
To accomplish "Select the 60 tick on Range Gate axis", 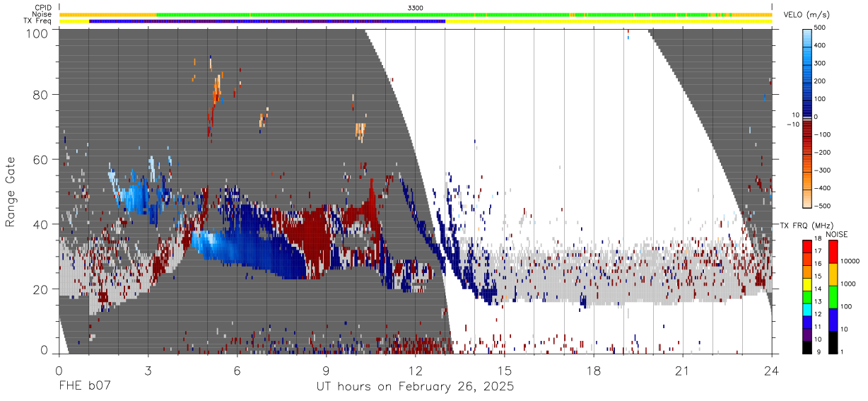I will (x=41, y=159).
